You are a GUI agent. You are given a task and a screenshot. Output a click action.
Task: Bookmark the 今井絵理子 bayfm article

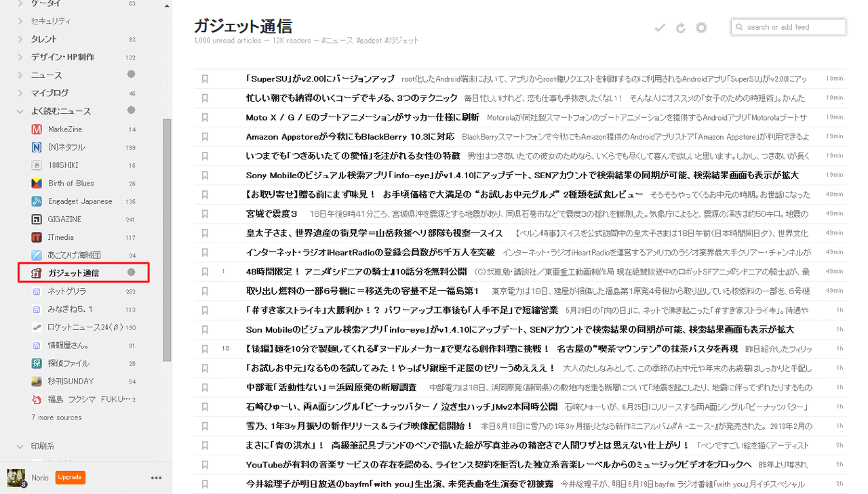point(205,484)
